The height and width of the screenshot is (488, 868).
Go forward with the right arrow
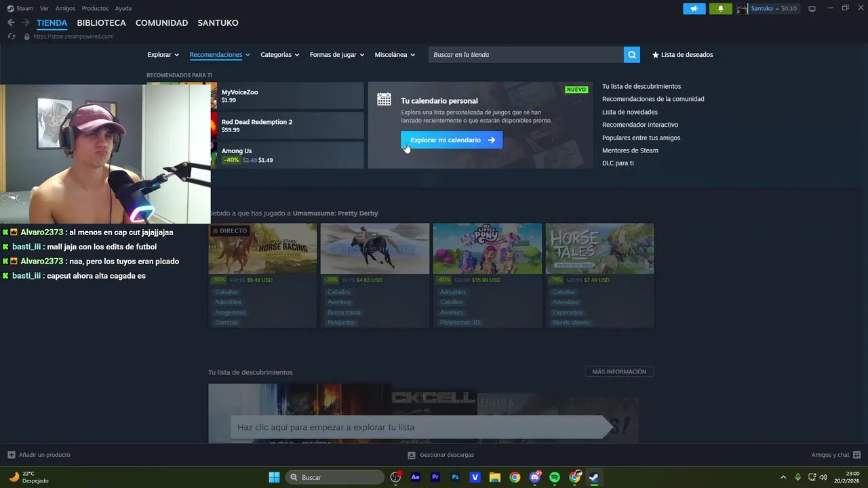(x=26, y=22)
